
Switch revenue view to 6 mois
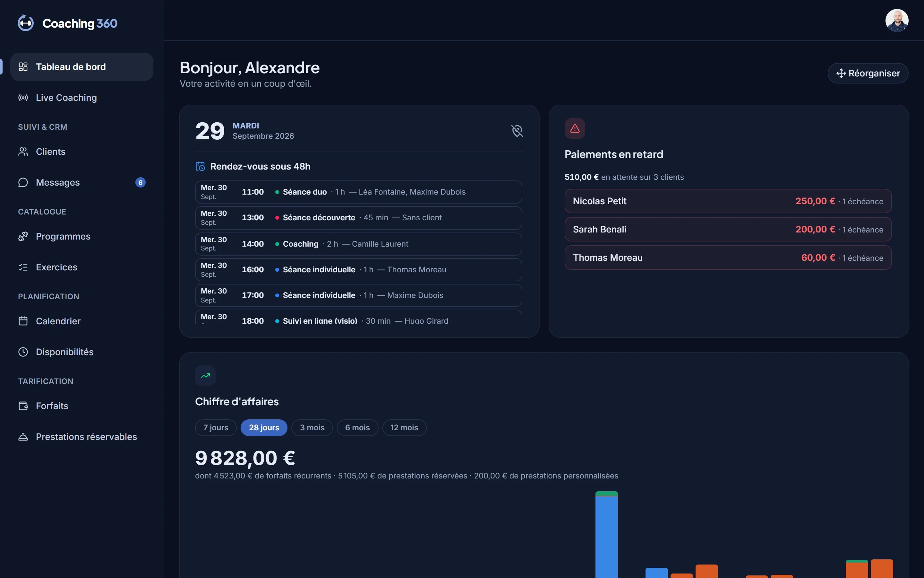357,427
